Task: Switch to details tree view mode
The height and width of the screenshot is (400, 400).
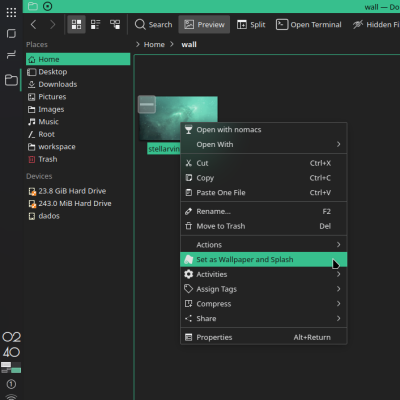Action: (x=115, y=24)
